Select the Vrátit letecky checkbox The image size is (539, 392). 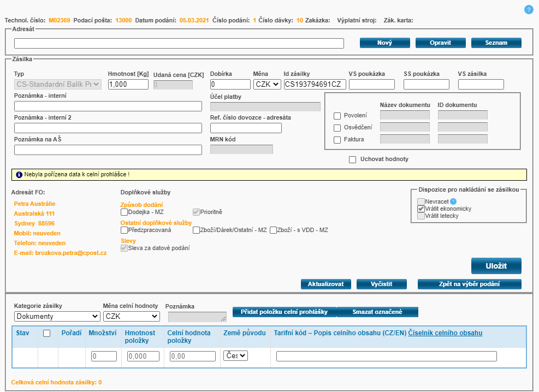420,216
